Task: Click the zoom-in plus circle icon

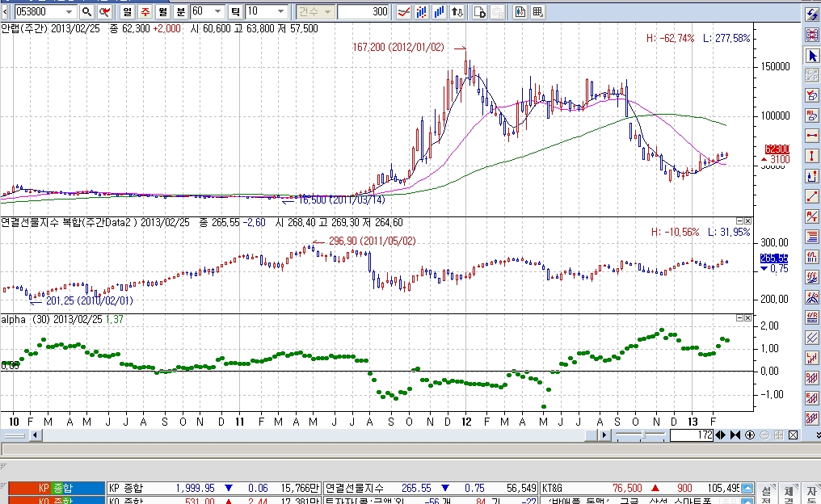Action: pyautogui.click(x=750, y=435)
